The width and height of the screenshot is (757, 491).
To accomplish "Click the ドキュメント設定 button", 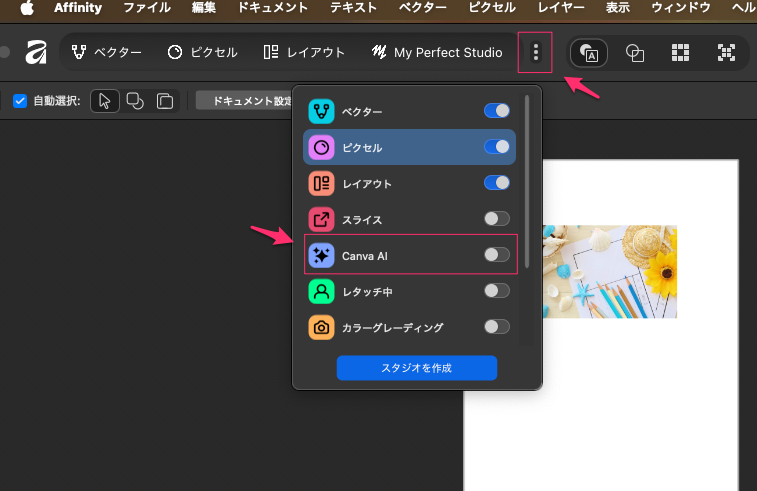I will tap(244, 101).
